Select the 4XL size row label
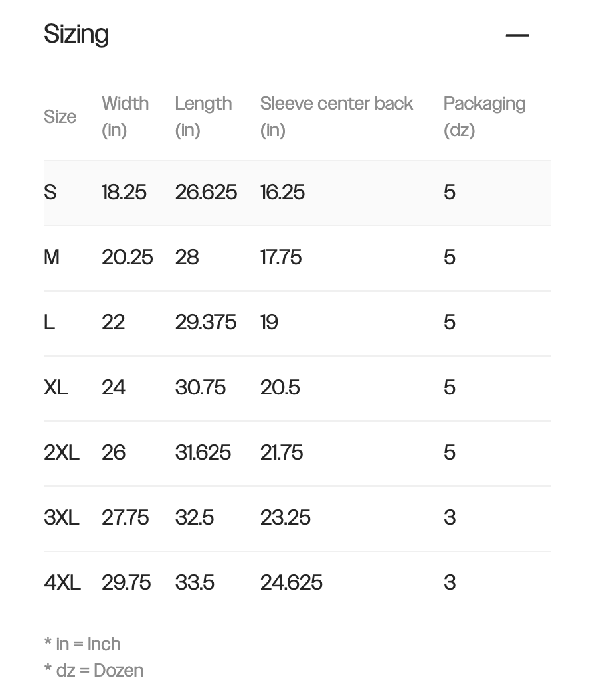609x700 pixels. tap(62, 583)
